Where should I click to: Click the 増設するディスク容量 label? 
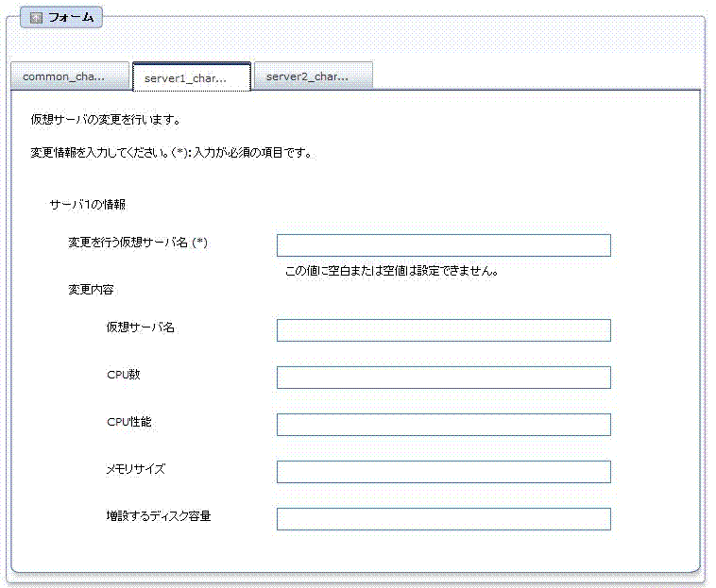pos(159,516)
